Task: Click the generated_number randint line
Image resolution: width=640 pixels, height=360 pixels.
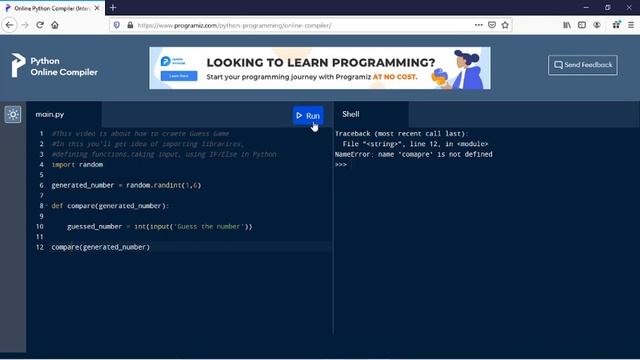Action: click(x=126, y=185)
